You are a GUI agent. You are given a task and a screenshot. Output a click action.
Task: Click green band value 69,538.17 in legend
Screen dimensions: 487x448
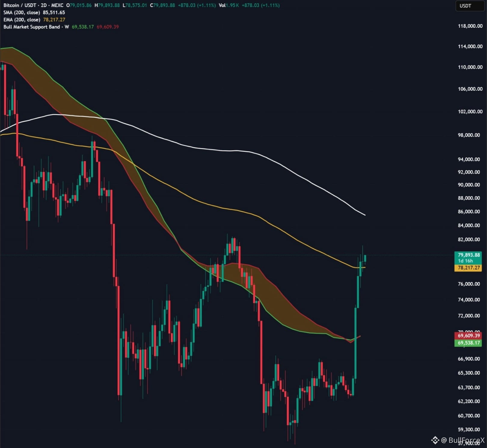(x=83, y=27)
